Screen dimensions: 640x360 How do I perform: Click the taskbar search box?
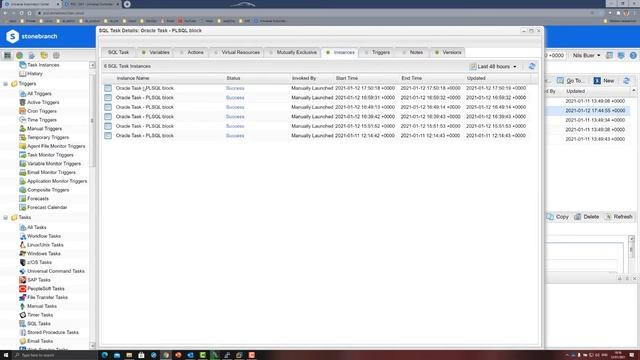pos(55,356)
